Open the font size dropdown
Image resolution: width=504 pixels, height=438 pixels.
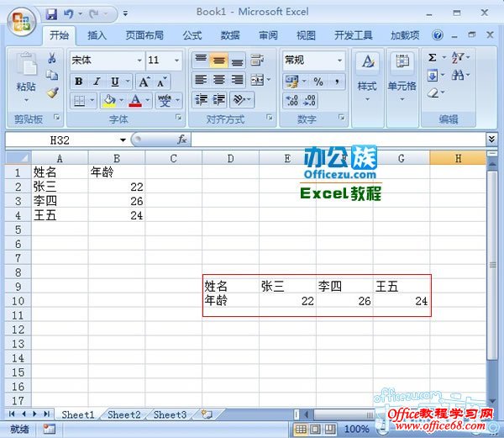click(176, 61)
